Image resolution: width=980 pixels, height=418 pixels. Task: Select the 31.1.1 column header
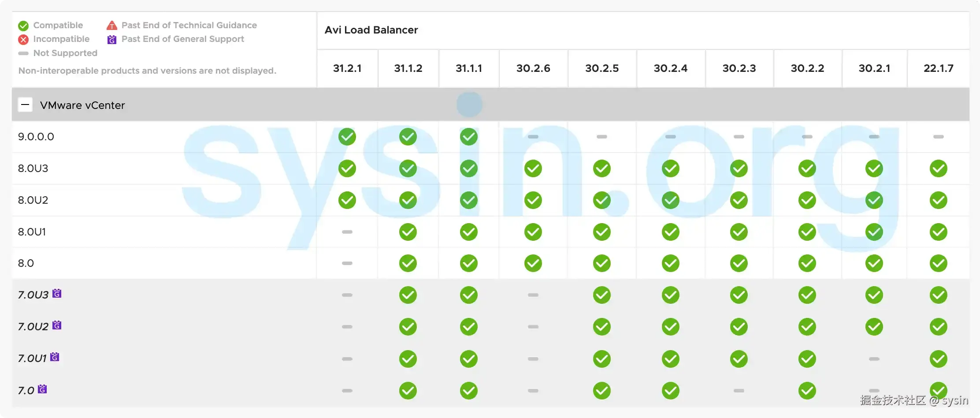pyautogui.click(x=469, y=68)
